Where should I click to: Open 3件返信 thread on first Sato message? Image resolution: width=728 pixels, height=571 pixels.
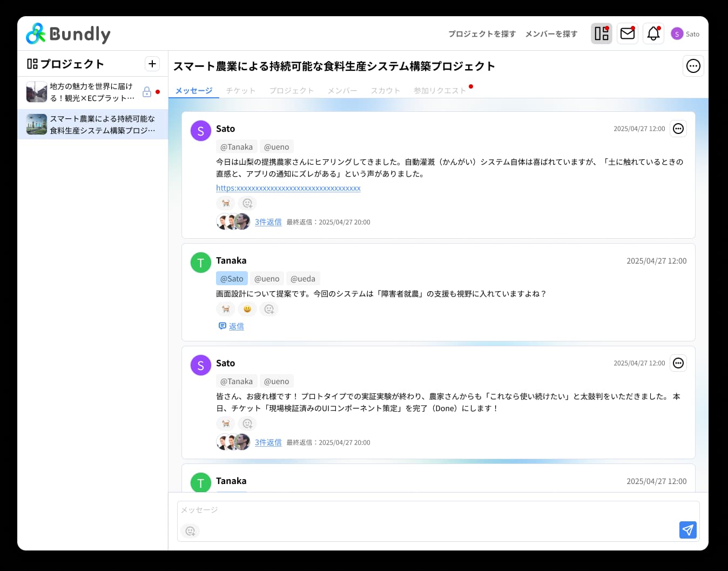(x=268, y=222)
